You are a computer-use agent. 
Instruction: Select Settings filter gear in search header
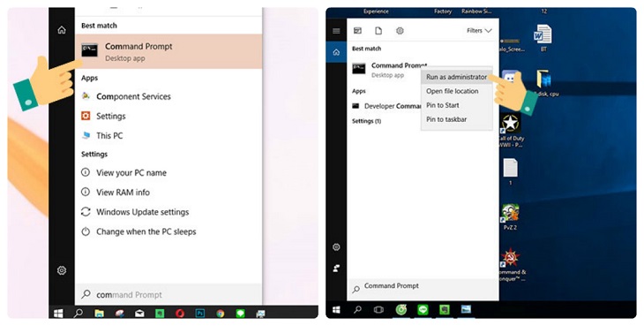[400, 30]
